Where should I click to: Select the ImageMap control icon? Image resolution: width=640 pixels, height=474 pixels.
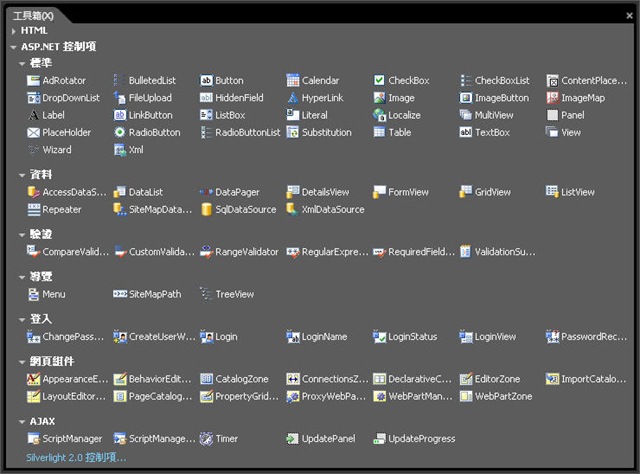click(x=552, y=98)
